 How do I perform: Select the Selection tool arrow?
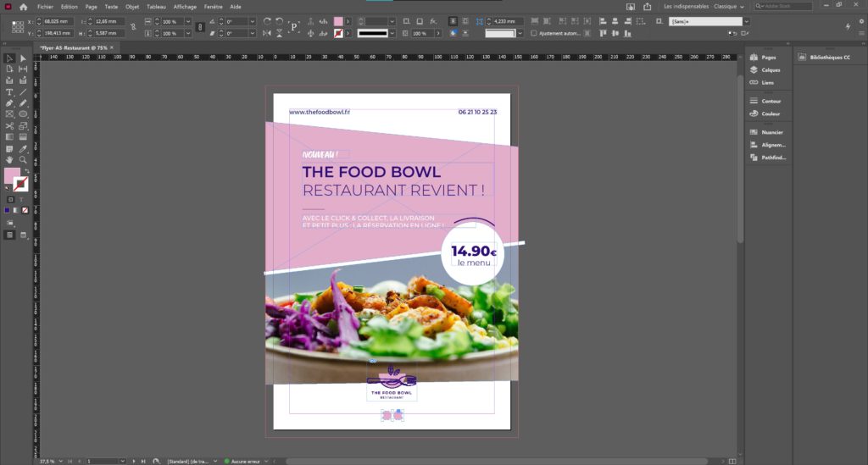[9, 58]
